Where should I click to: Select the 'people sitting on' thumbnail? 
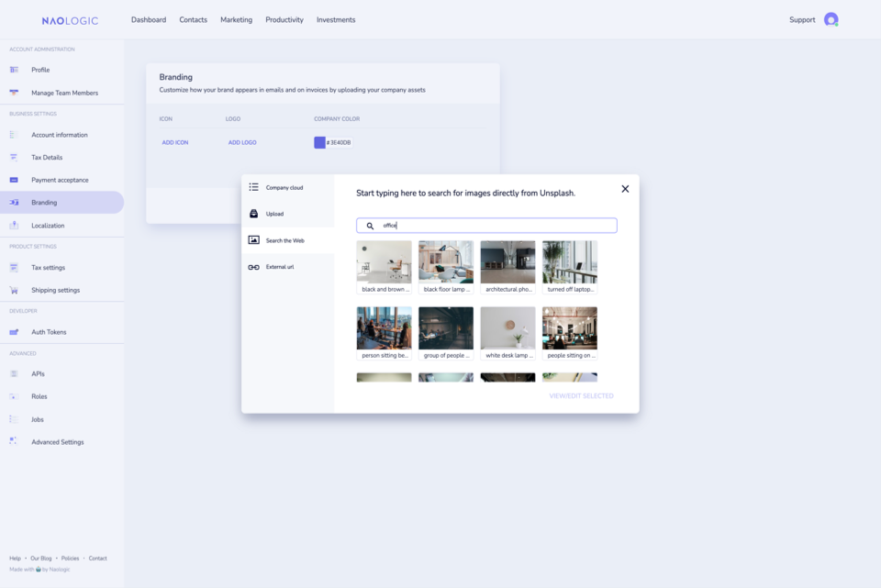pos(570,334)
